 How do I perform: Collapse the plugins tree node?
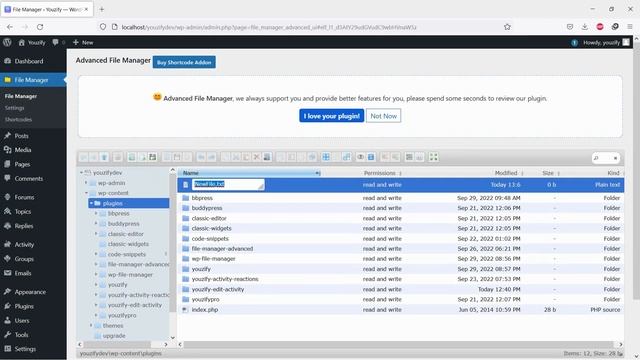[91, 203]
